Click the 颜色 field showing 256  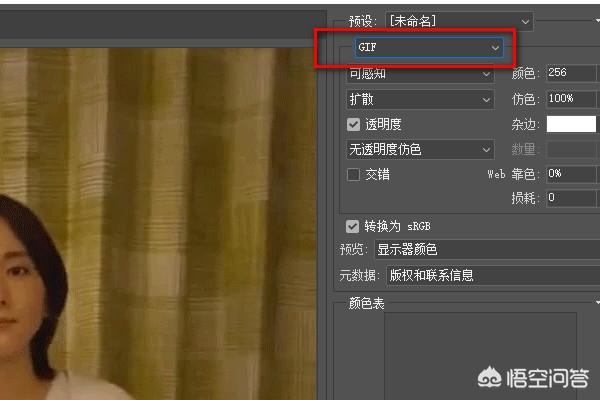[573, 73]
